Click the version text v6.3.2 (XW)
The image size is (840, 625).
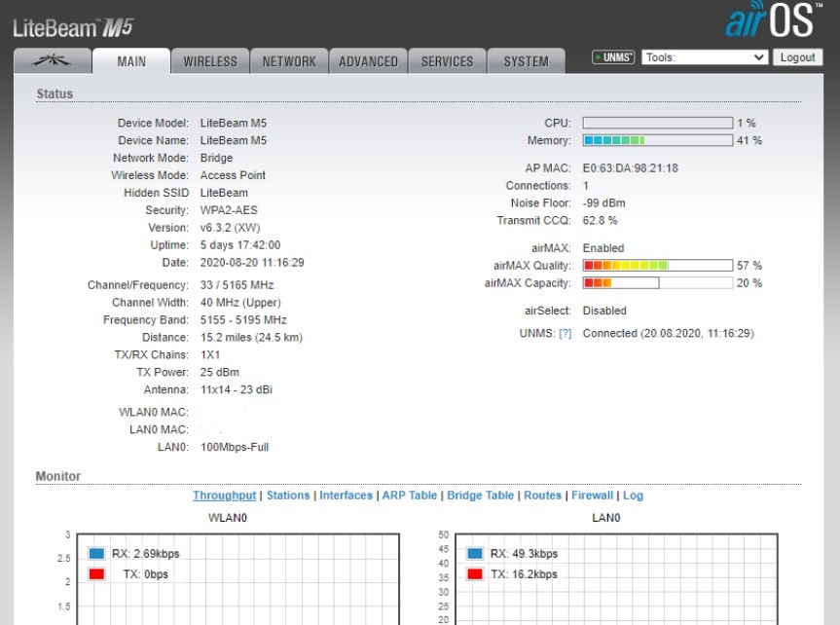(x=231, y=228)
